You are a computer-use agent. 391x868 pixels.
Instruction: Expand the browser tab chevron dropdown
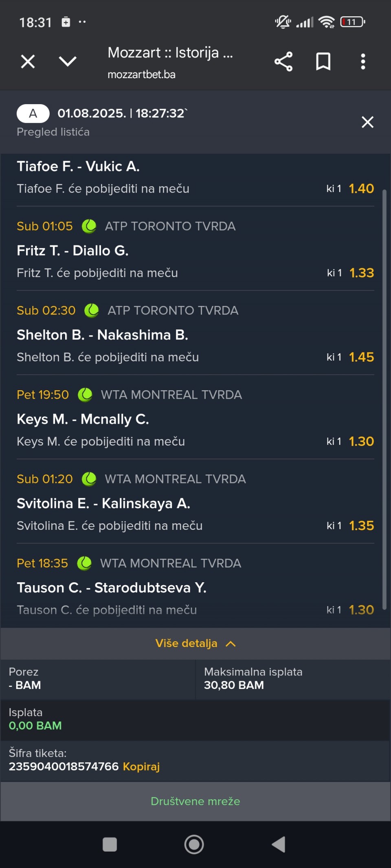(68, 61)
